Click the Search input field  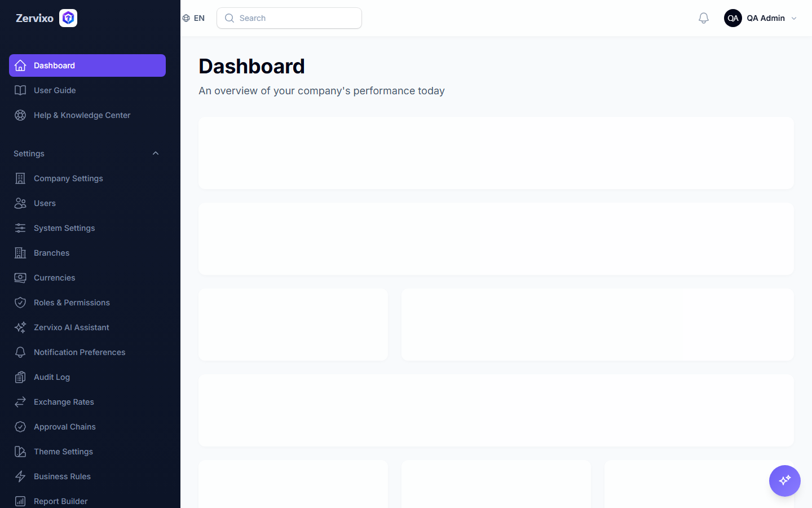click(x=289, y=18)
